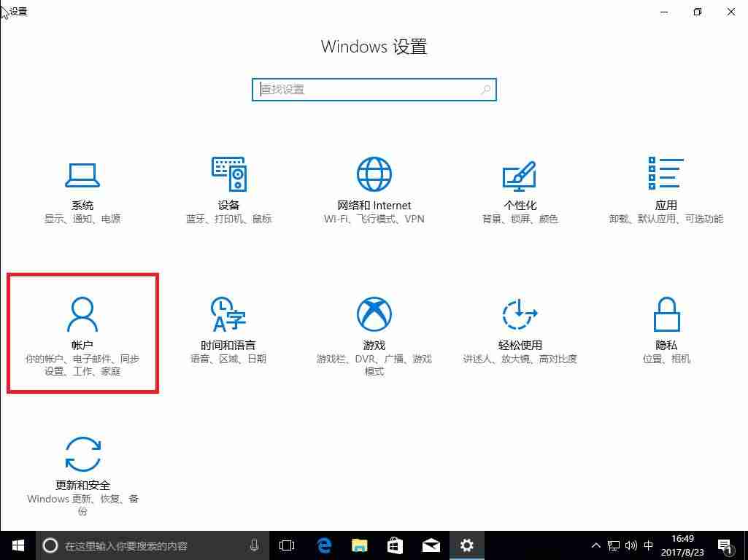Click the 轻松使用 title text
The width and height of the screenshot is (748, 560).
pyautogui.click(x=520, y=345)
